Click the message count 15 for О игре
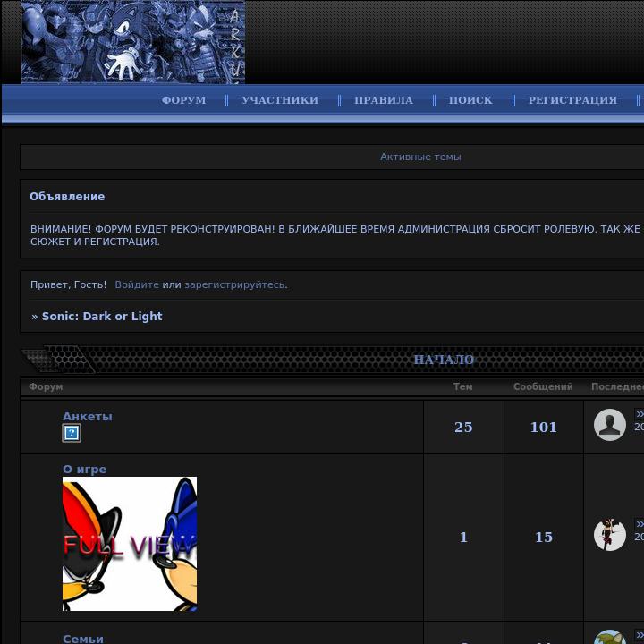Viewport: 644px width, 644px height. pos(544,538)
